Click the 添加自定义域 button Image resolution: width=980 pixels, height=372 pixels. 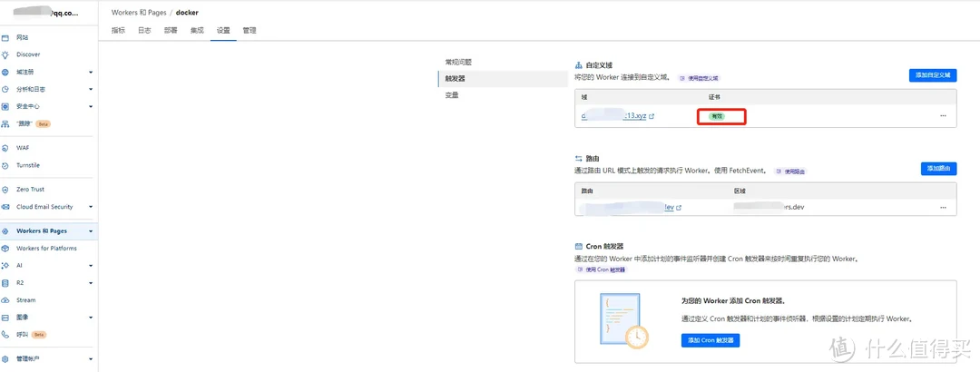pos(933,75)
